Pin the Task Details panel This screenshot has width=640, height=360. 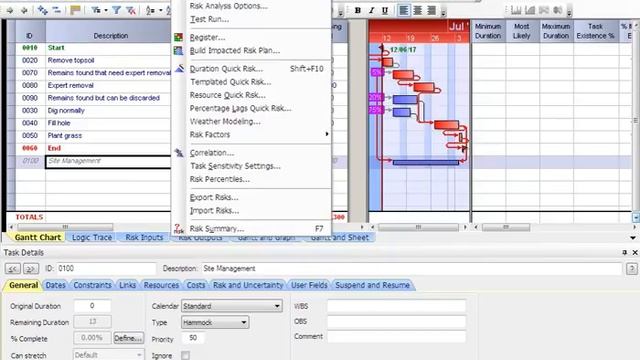pos(624,253)
